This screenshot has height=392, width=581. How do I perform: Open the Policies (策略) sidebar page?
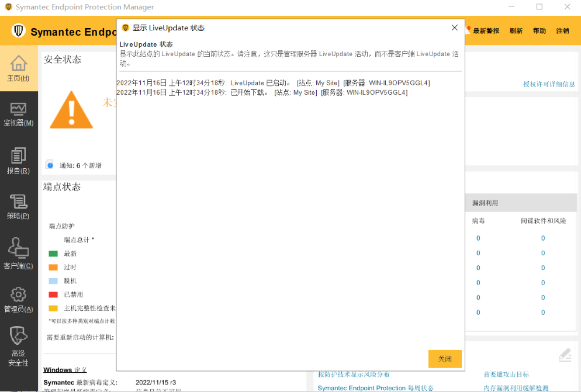click(19, 207)
